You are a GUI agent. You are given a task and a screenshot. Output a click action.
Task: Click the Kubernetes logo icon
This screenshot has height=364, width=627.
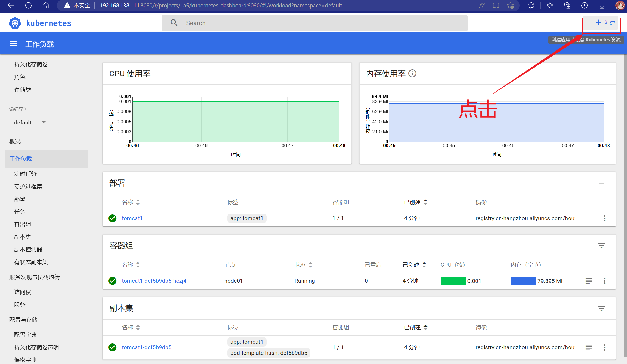coord(15,23)
